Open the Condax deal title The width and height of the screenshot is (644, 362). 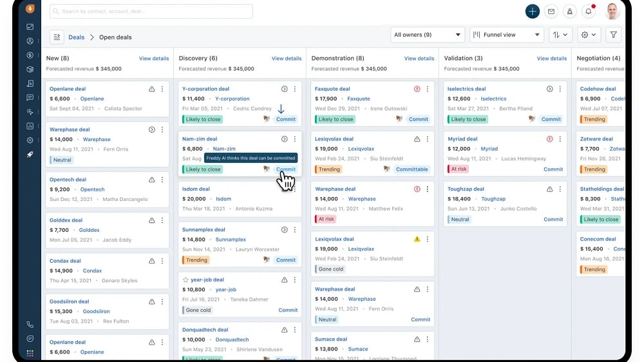65,261
